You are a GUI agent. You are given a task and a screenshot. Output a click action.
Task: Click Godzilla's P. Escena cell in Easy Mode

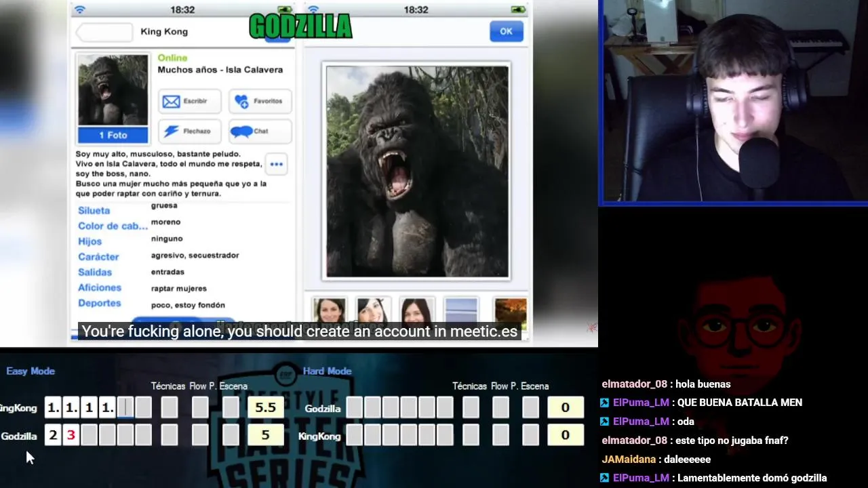coord(231,435)
